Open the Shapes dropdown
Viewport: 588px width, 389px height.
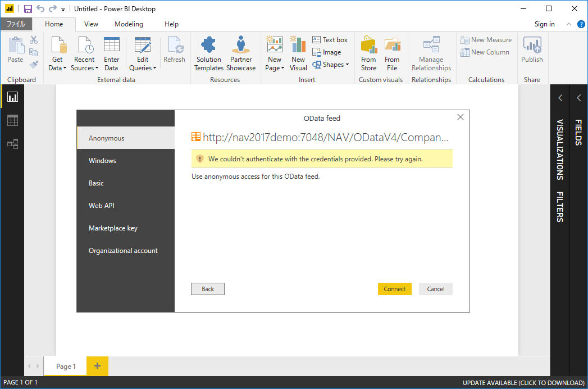tap(330, 65)
